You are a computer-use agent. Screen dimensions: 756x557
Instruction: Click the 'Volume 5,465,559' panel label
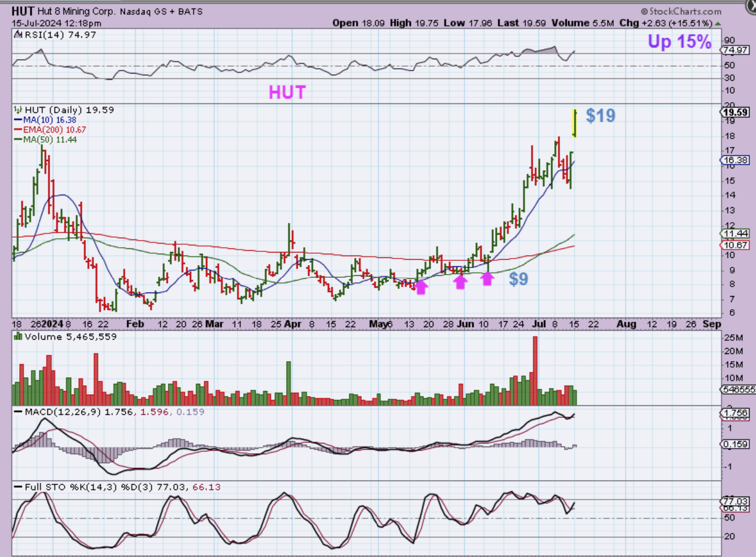pyautogui.click(x=69, y=337)
